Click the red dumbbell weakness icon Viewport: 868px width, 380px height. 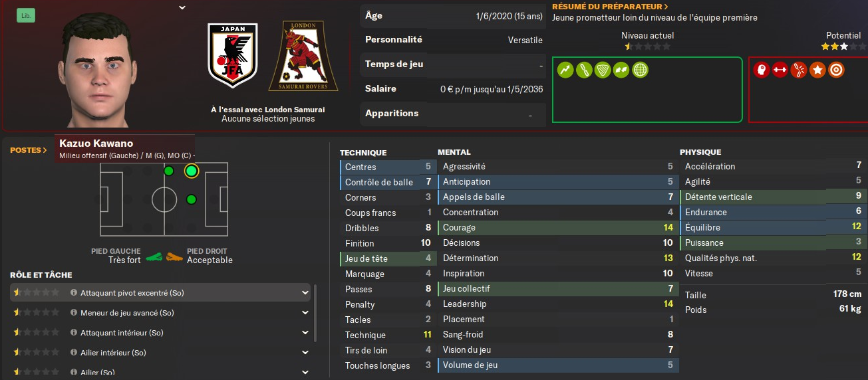780,69
